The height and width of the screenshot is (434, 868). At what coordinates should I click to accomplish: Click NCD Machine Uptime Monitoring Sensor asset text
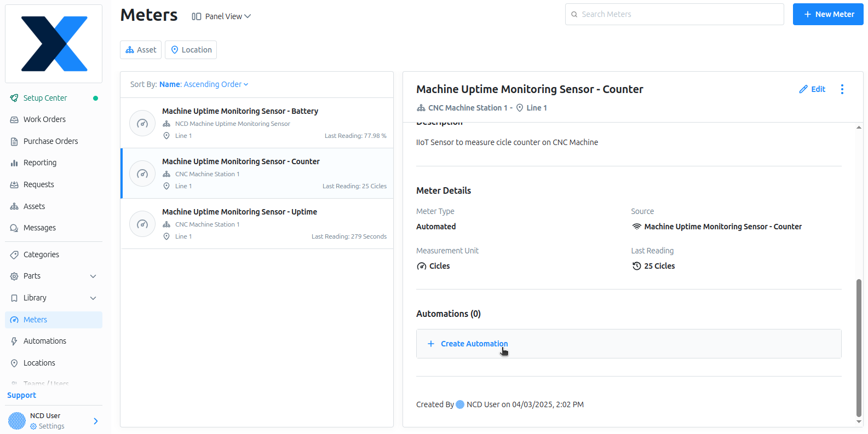233,124
